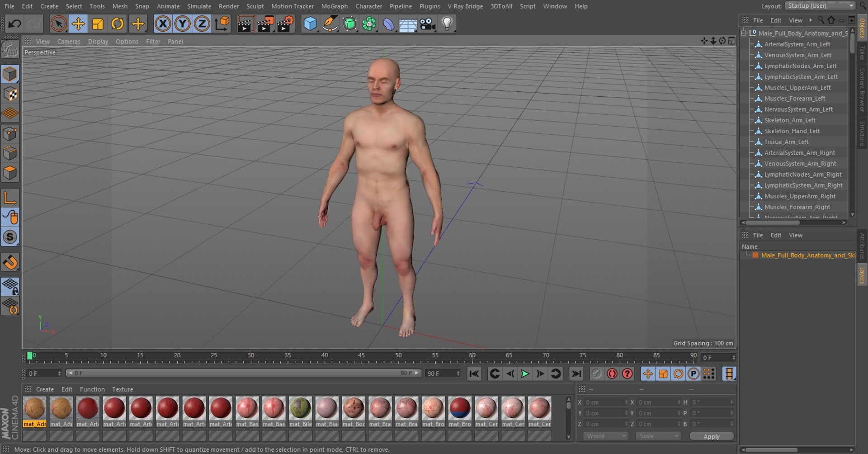The image size is (868, 454).
Task: Open the spline pen tool
Action: (x=330, y=24)
